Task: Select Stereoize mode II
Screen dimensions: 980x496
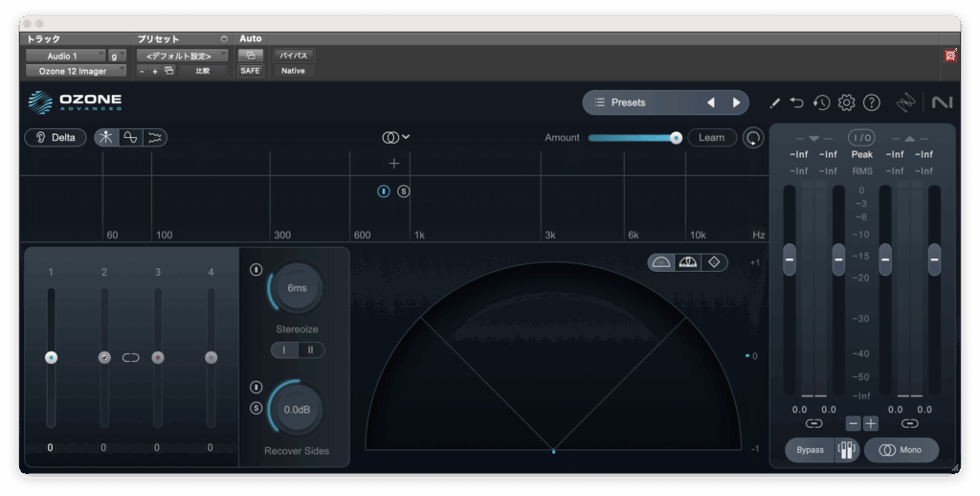Action: pos(310,350)
